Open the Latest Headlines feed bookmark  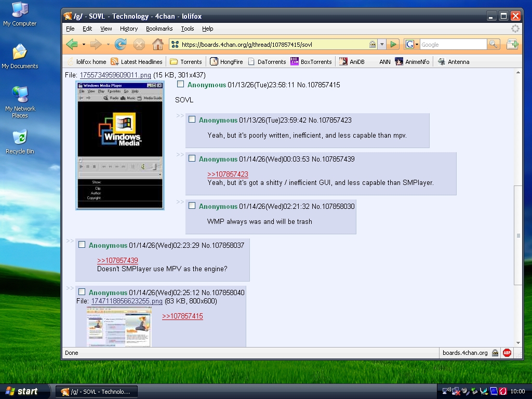point(137,62)
